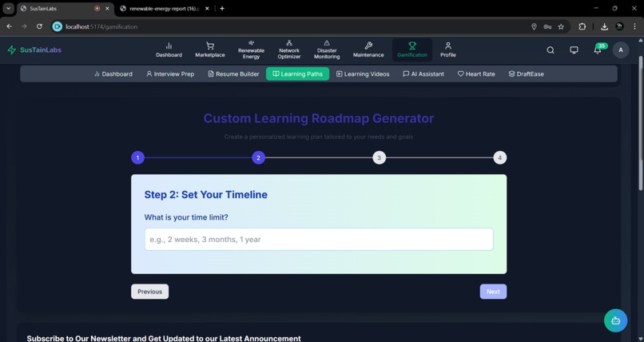Click the page vertical scrollbar

coord(640,123)
